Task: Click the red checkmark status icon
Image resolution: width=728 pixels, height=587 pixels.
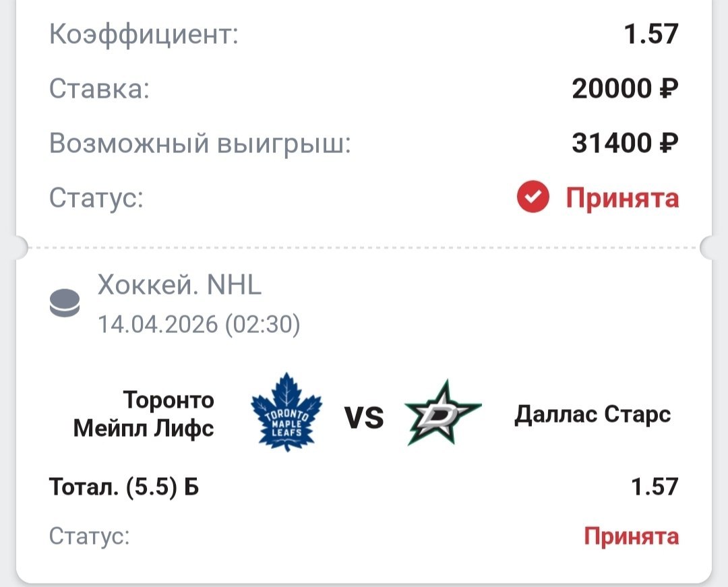Action: click(533, 198)
